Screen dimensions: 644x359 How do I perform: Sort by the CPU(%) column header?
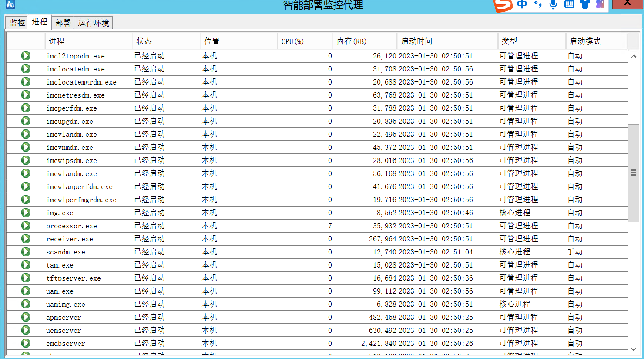point(305,41)
